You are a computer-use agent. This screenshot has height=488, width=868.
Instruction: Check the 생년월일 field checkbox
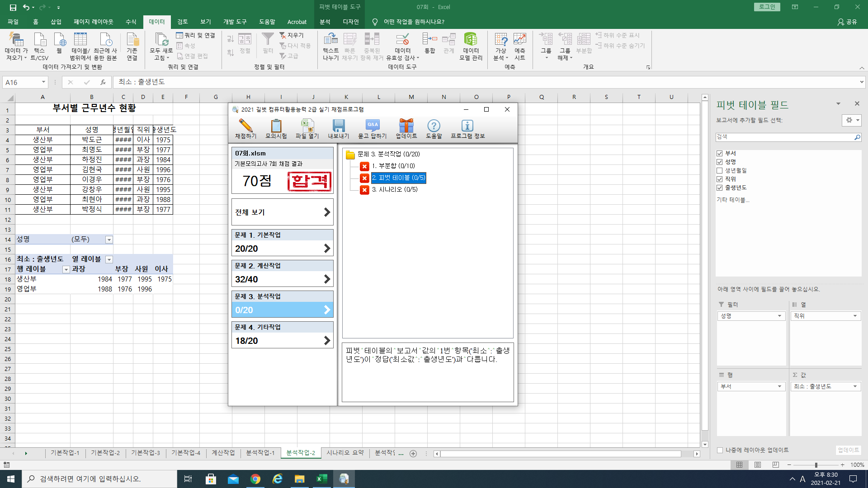[719, 170]
